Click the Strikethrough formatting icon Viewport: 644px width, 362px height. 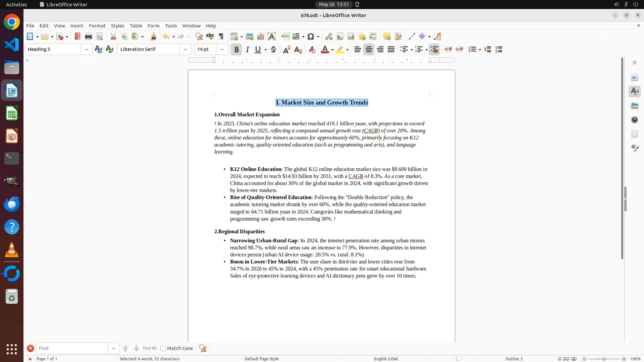click(x=273, y=50)
